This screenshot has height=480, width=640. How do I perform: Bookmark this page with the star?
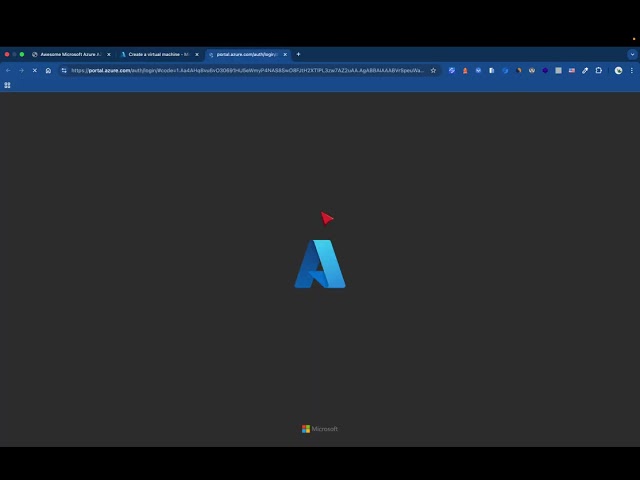pyautogui.click(x=433, y=71)
